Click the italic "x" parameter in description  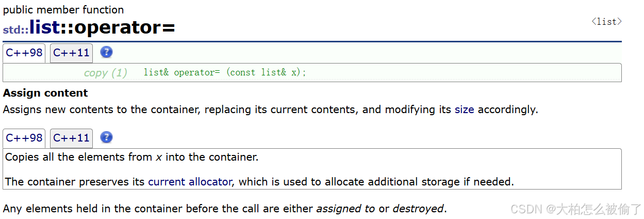[159, 157]
